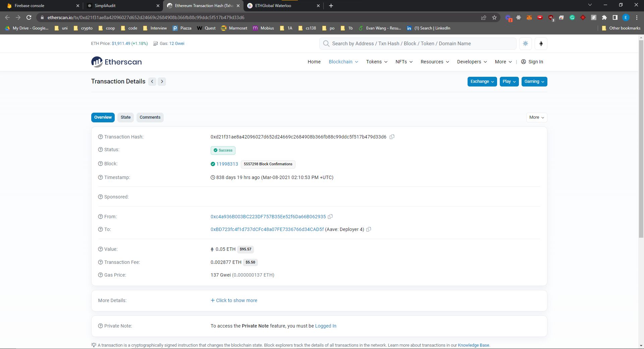Open the MetaMask fox extension
Image resolution: width=644 pixels, height=349 pixels.
[x=529, y=17]
